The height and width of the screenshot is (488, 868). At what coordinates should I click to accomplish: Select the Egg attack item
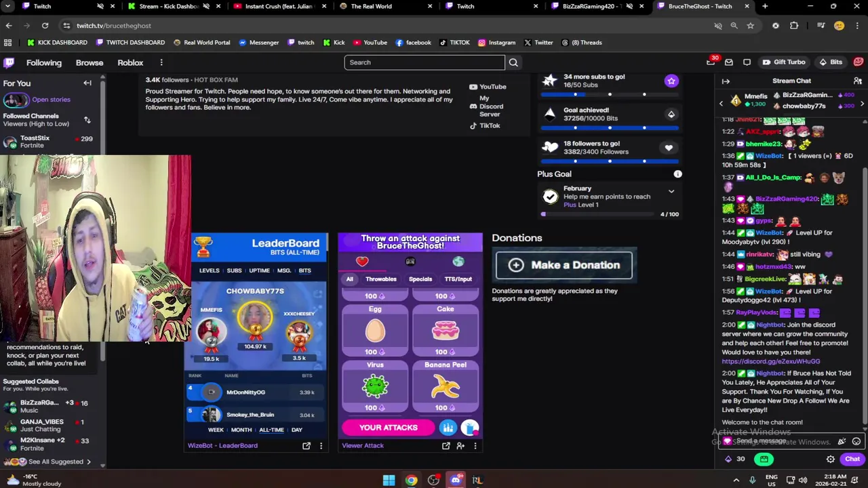375,330
